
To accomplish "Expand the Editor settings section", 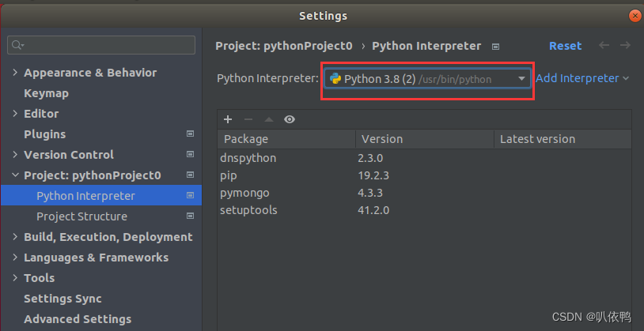I will (15, 114).
